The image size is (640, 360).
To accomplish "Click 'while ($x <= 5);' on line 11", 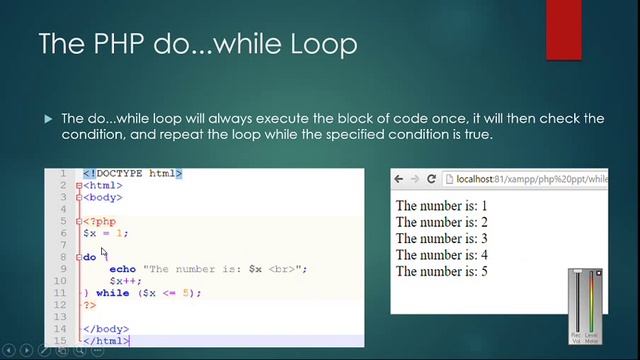I will [149, 293].
